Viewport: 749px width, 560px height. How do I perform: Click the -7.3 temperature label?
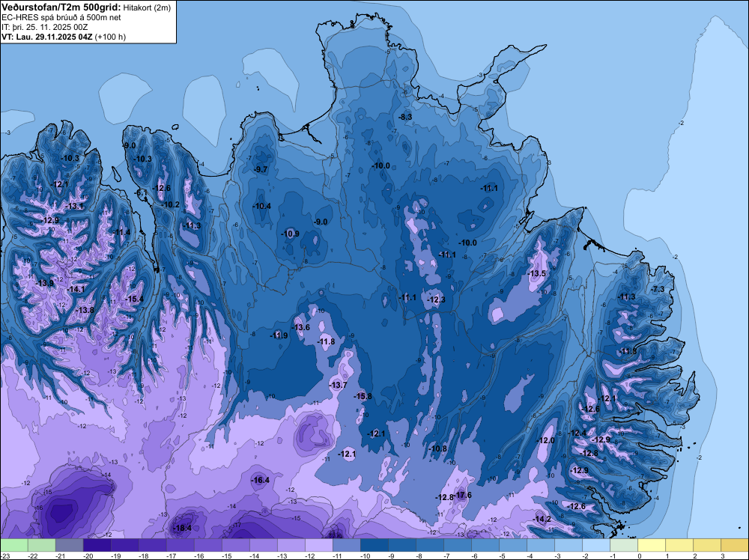[658, 289]
